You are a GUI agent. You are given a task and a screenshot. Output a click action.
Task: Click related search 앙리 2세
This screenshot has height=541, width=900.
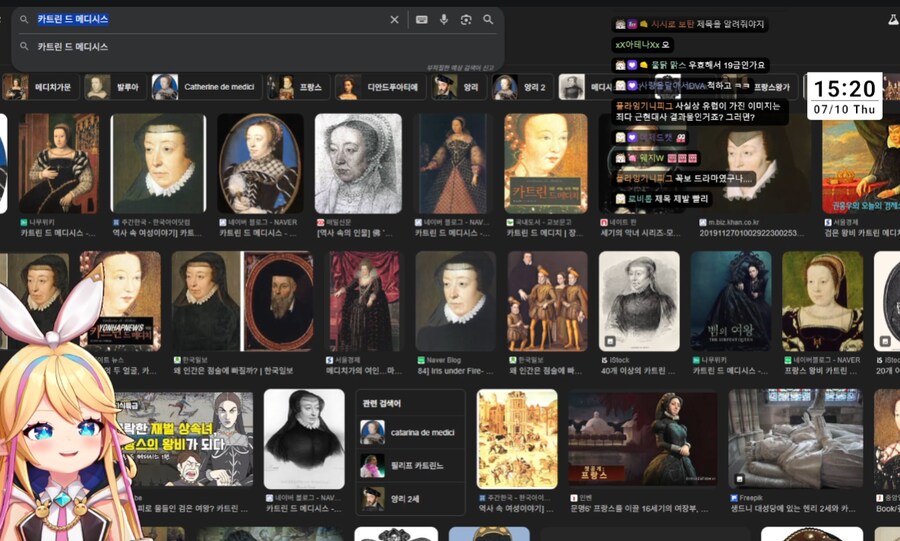[x=411, y=499]
